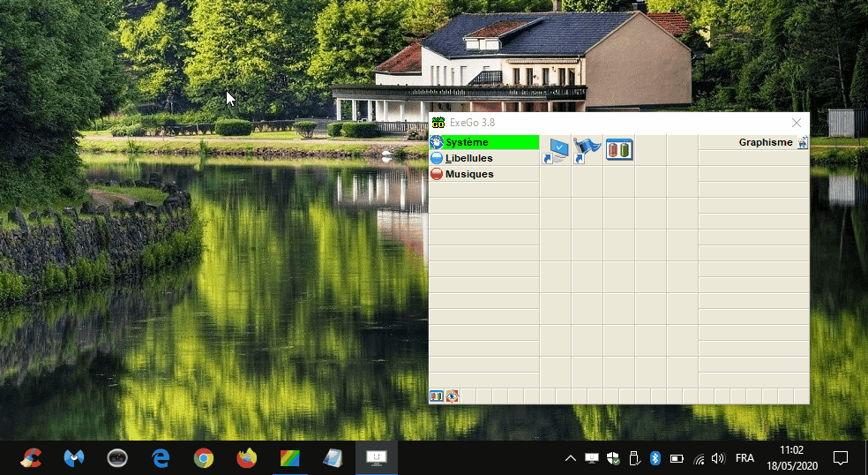
Task: Click the small Graphisme icon beside its label
Action: [x=802, y=142]
